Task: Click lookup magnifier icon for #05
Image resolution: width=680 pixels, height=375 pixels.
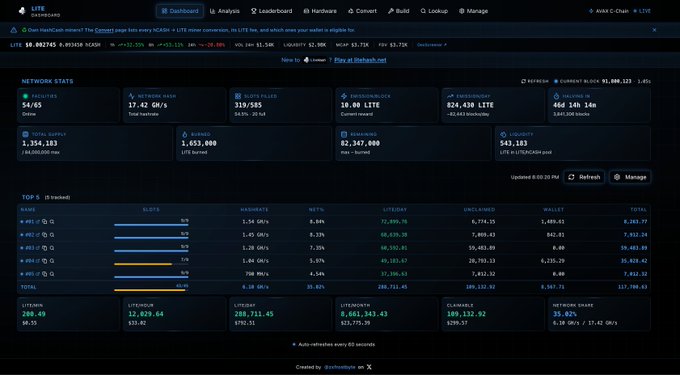Action: click(52, 274)
